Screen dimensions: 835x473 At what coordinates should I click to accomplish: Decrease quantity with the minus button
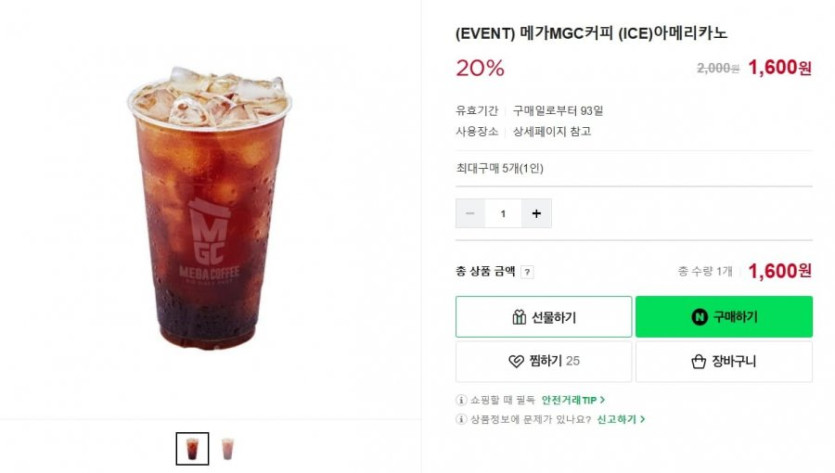click(x=470, y=214)
